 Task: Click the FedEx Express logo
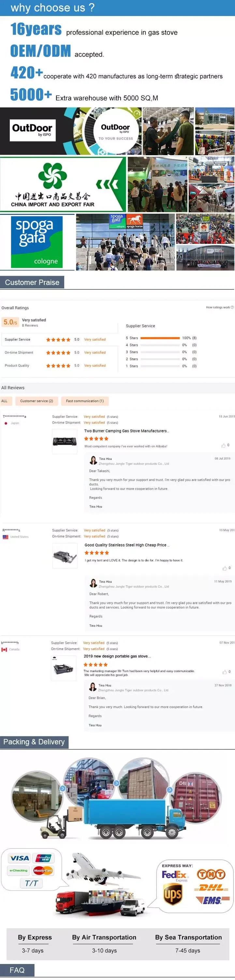174,875
